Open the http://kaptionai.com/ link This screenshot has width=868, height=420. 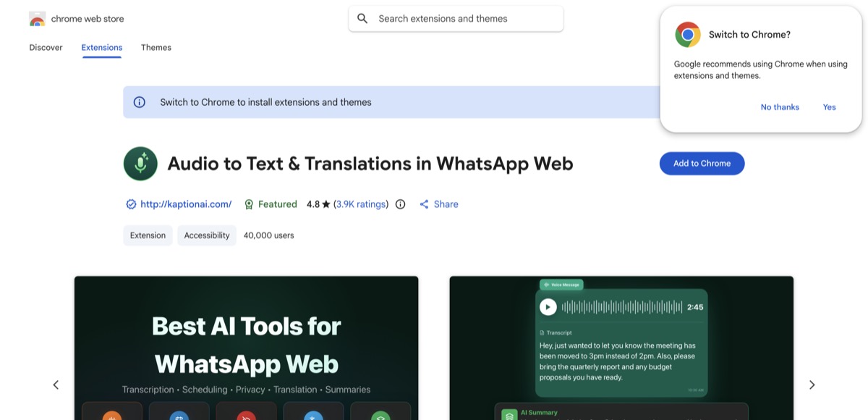click(x=186, y=204)
